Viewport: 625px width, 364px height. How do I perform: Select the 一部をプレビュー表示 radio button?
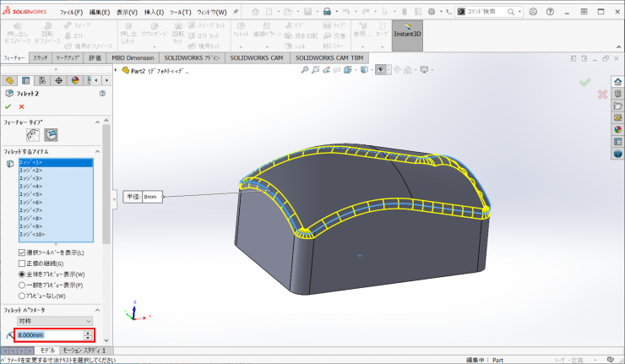pyautogui.click(x=22, y=285)
